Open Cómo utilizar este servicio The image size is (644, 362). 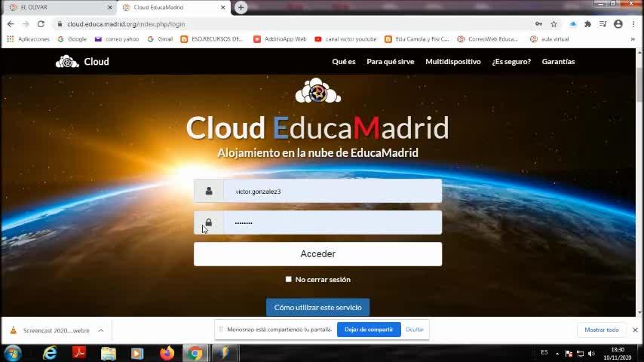coord(318,308)
